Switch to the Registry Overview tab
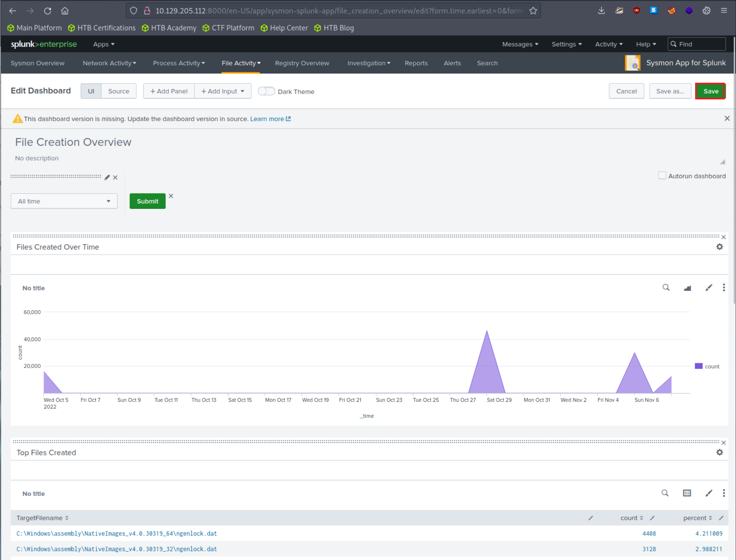This screenshot has height=560, width=736. 302,63
